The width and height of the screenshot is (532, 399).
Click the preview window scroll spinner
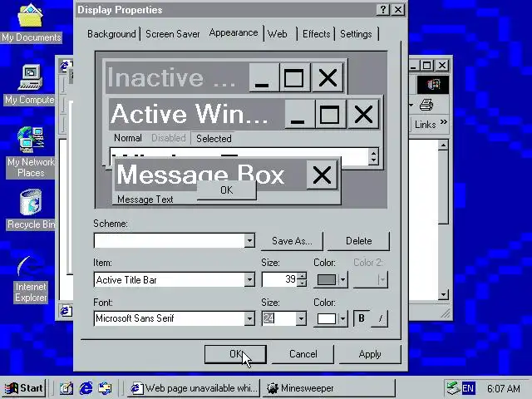click(x=373, y=156)
